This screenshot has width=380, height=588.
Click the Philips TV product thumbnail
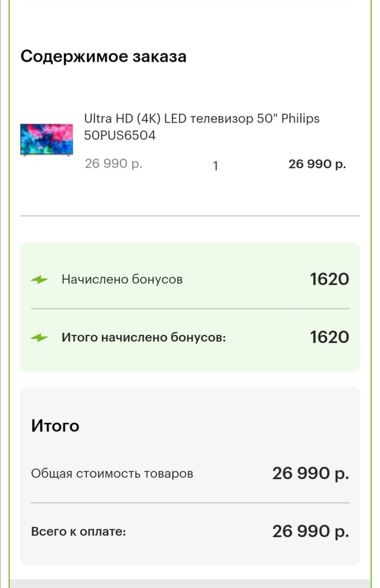coord(47,140)
